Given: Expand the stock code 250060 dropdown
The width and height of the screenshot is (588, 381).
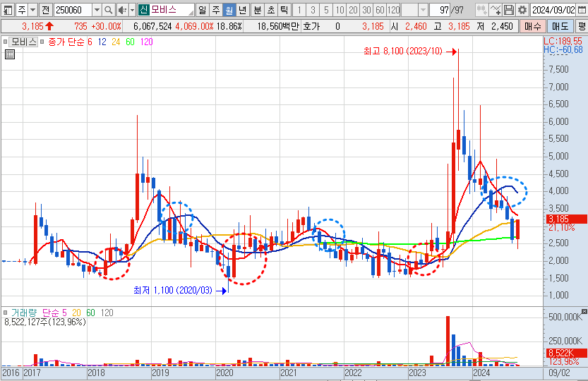Looking at the screenshot, I should pos(97,10).
